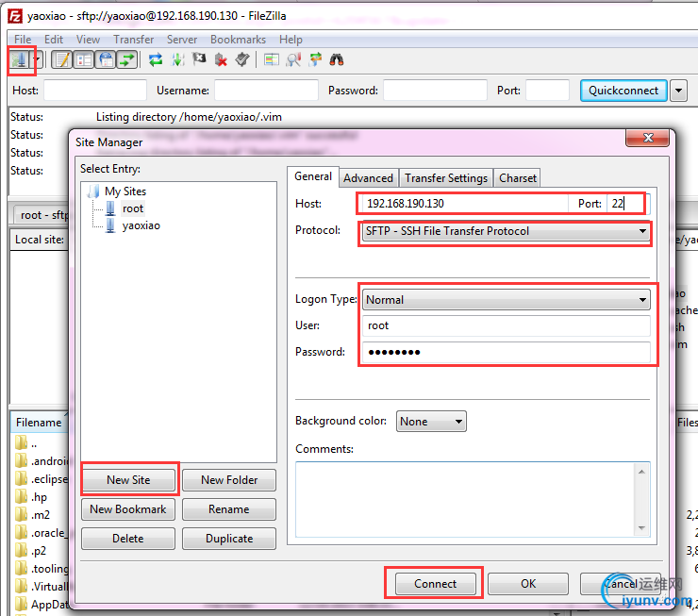Screen dimensions: 698x616
Task: Cancel current operation flag icon
Action: [199, 59]
